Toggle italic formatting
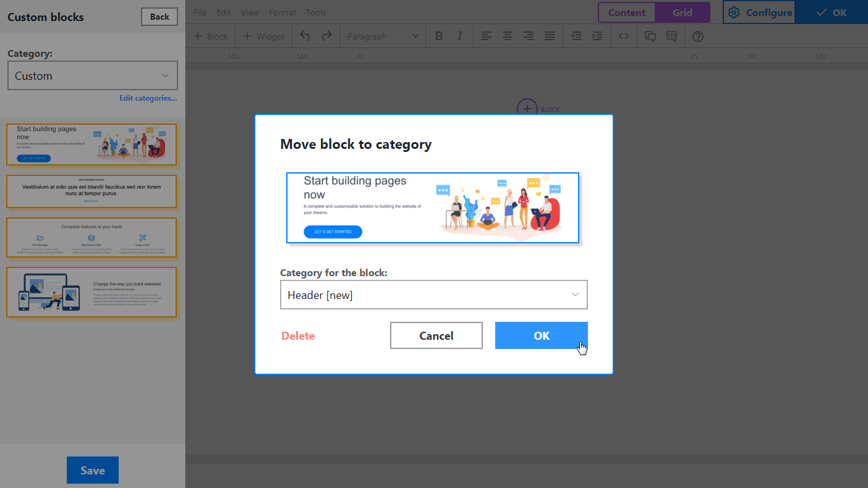Viewport: 868px width, 488px height. [459, 36]
